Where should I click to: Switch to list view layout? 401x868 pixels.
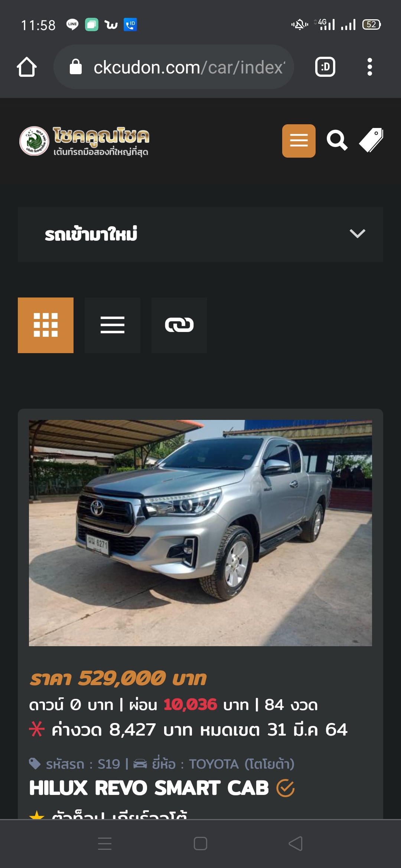pyautogui.click(x=113, y=325)
